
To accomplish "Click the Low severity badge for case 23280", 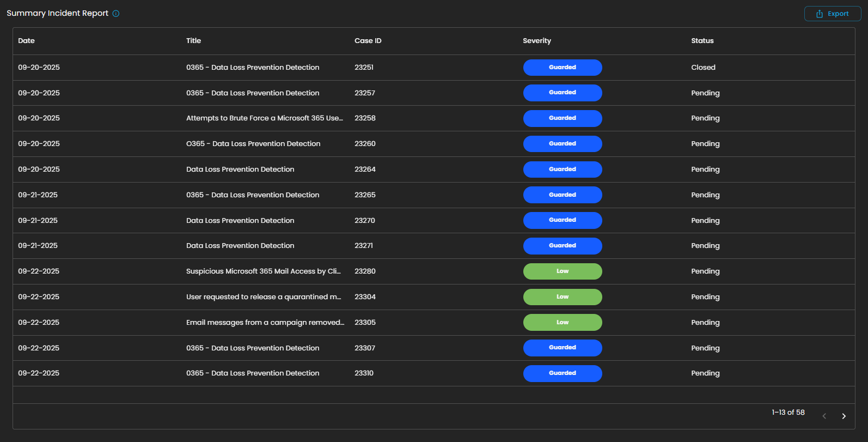I will point(562,271).
